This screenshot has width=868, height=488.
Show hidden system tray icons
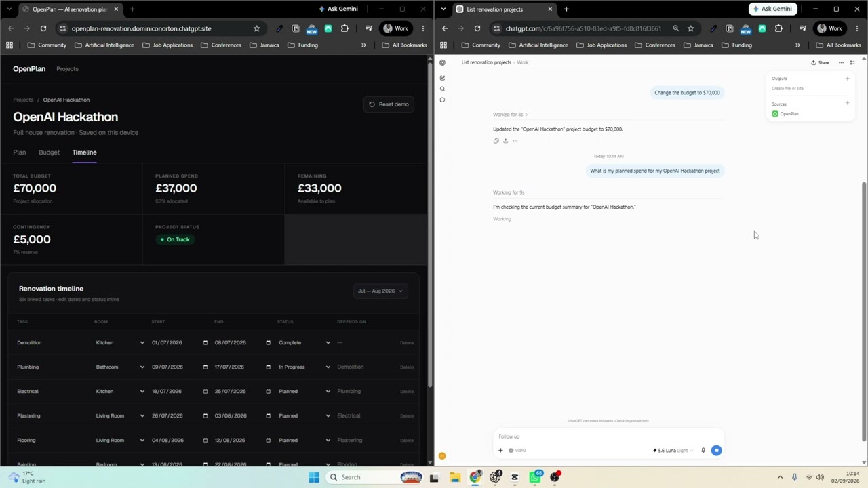coord(780,477)
